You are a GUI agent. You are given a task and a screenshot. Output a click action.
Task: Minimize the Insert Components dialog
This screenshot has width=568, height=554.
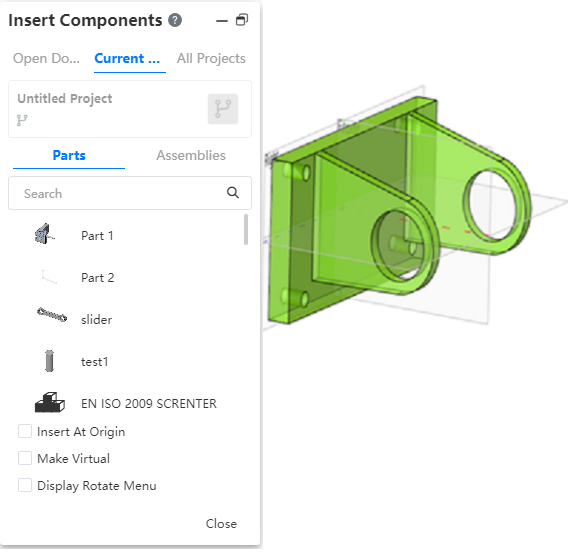pyautogui.click(x=222, y=21)
